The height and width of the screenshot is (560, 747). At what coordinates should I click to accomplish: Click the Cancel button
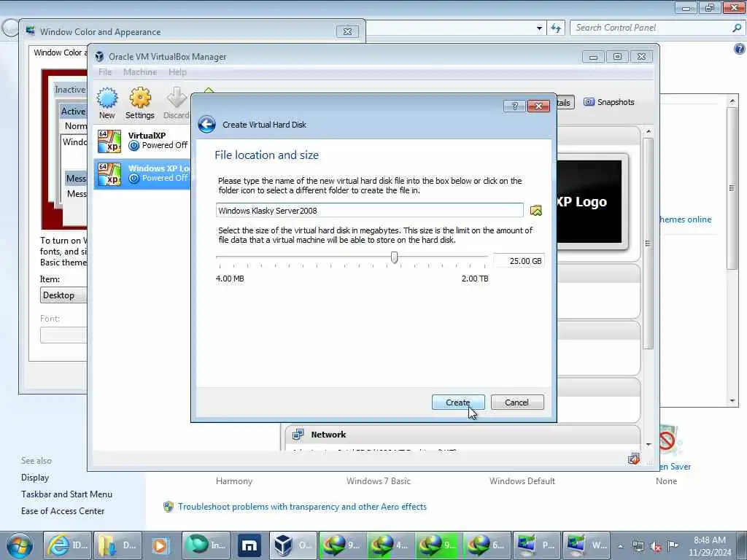pyautogui.click(x=517, y=402)
